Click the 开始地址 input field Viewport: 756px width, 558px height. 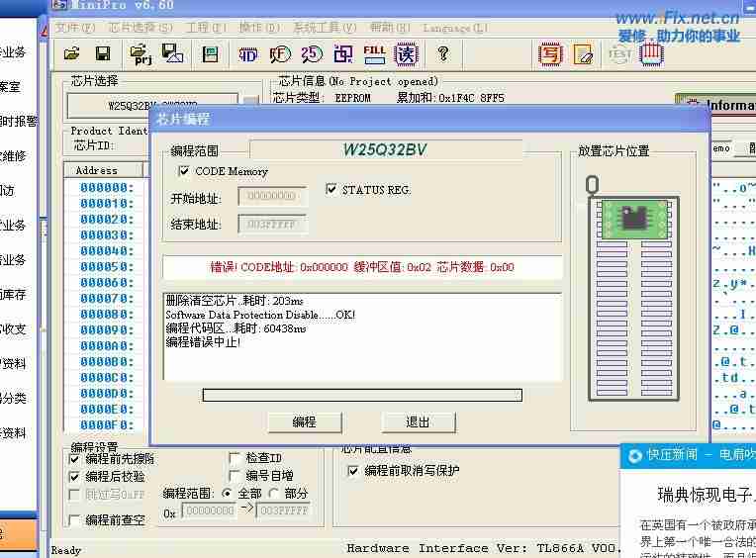272,197
